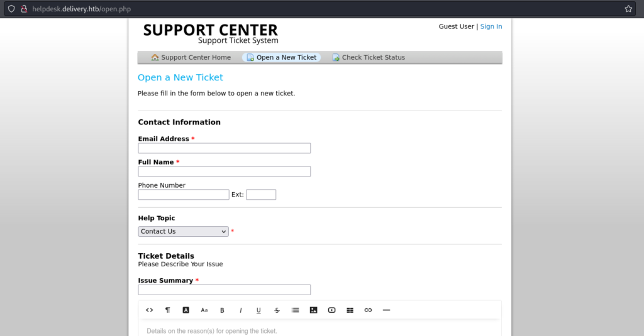The image size is (644, 336).
Task: Expand the Help Topic dropdown
Action: [183, 232]
